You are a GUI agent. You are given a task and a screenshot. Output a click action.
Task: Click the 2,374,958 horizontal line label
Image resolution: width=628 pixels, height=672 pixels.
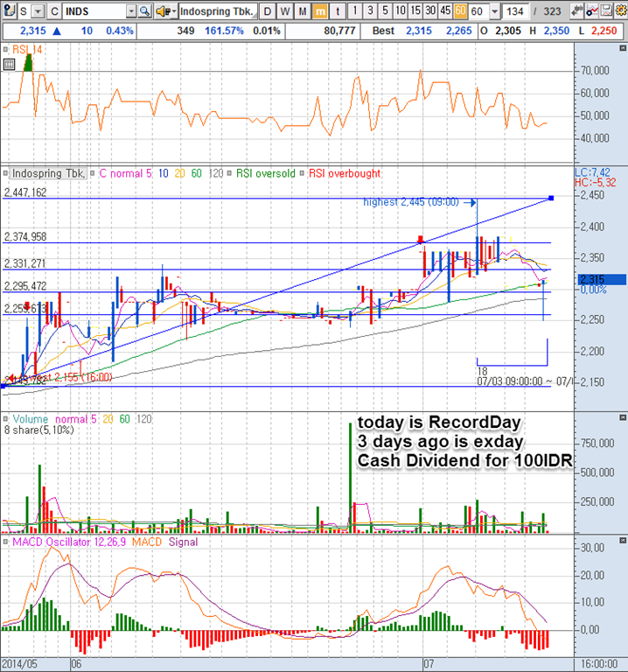click(x=25, y=236)
